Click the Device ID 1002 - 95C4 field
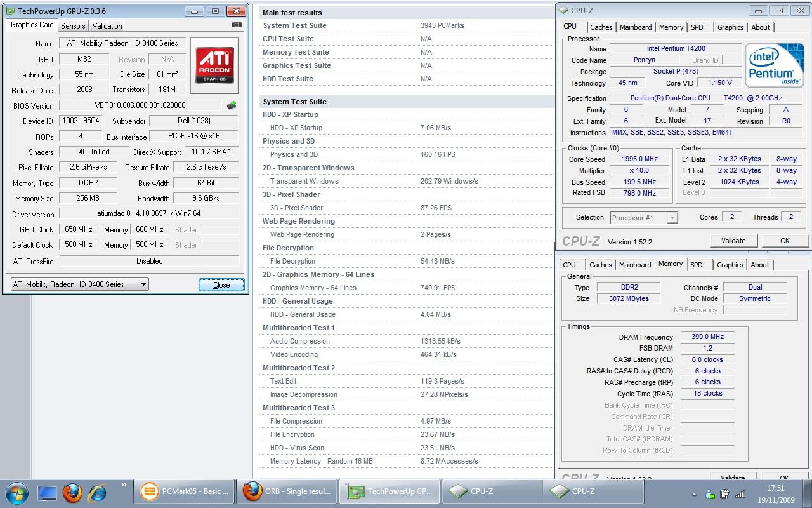 pyautogui.click(x=80, y=121)
